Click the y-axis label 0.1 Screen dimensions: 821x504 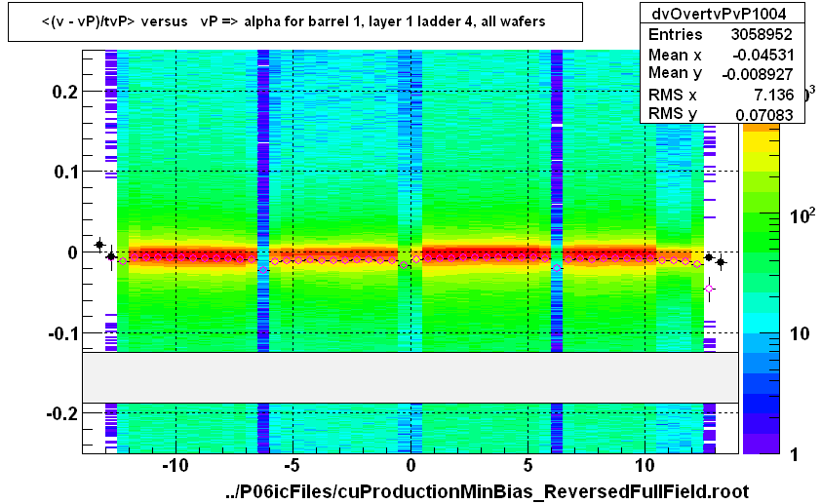tap(66, 172)
